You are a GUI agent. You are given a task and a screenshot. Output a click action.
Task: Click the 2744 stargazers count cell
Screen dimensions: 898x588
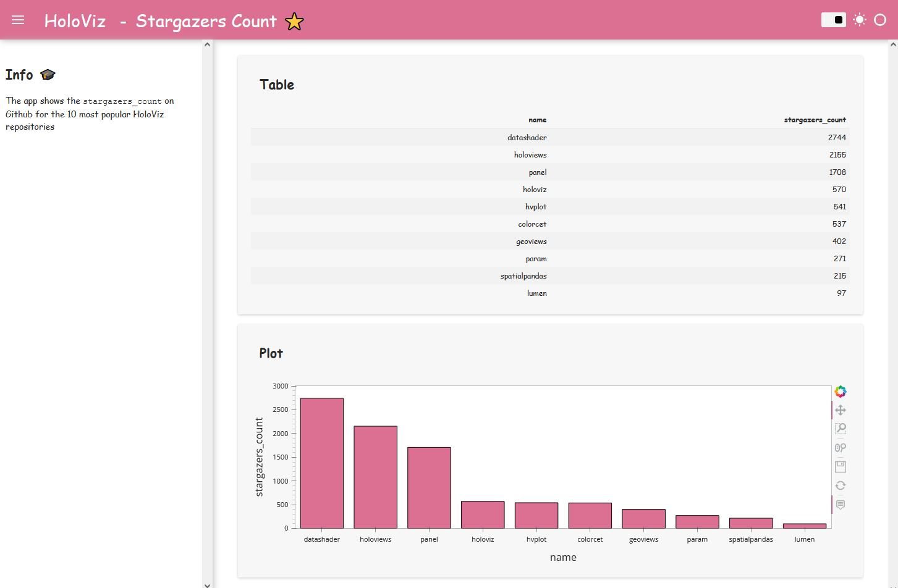pos(837,137)
